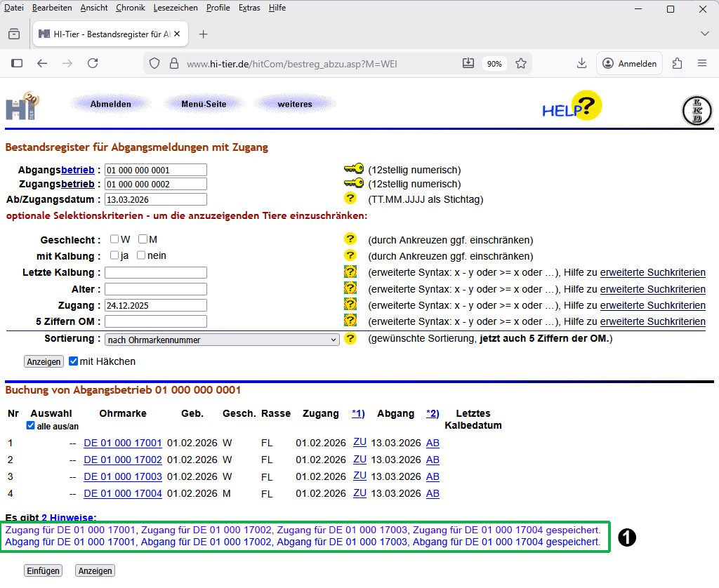Expand the list all tabs chevron
The width and height of the screenshot is (719, 588).
705,34
